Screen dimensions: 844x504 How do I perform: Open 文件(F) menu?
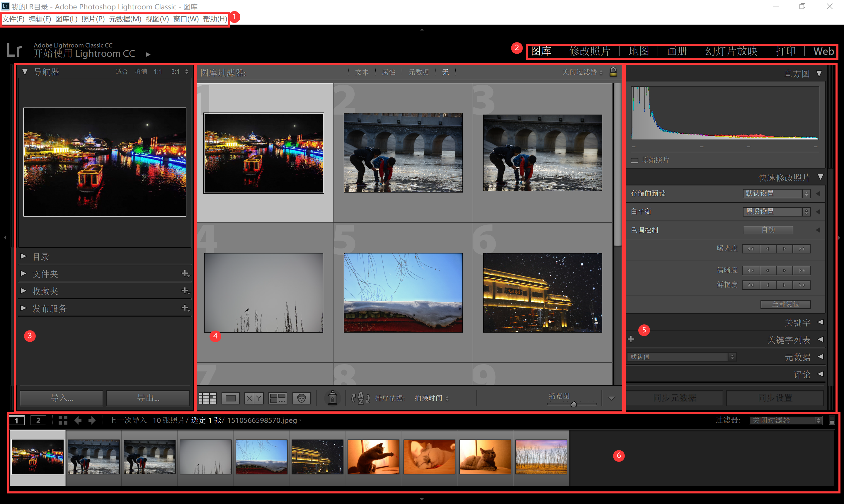coord(13,19)
